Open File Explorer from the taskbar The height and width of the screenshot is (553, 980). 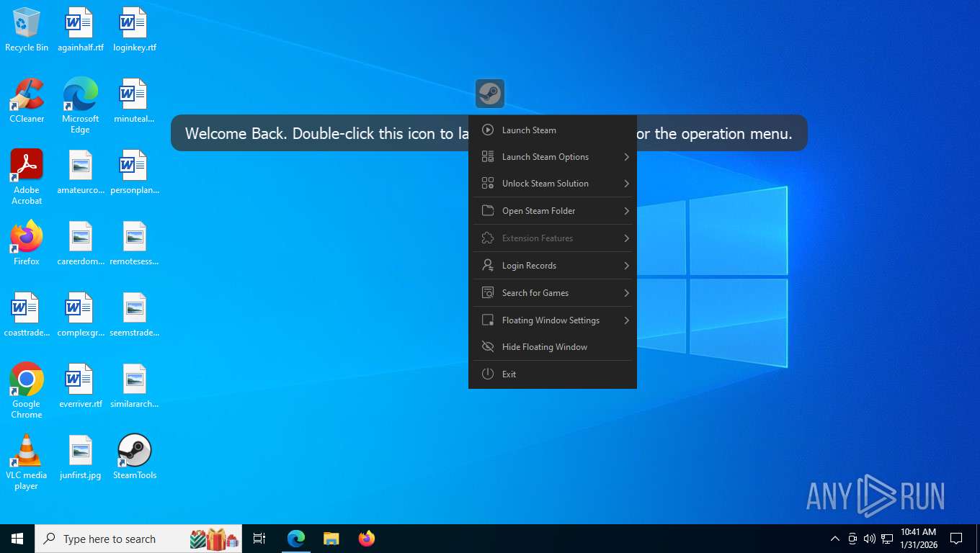pyautogui.click(x=331, y=539)
